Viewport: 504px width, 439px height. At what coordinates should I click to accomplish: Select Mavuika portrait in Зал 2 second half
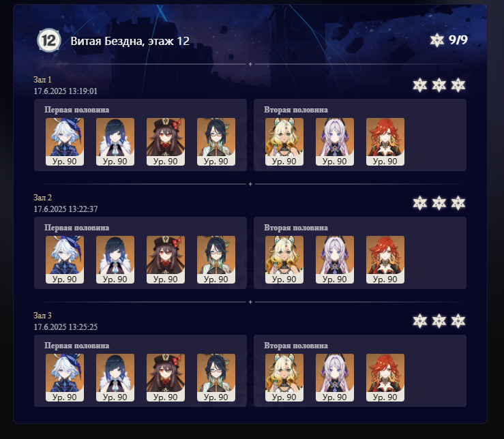[385, 260]
